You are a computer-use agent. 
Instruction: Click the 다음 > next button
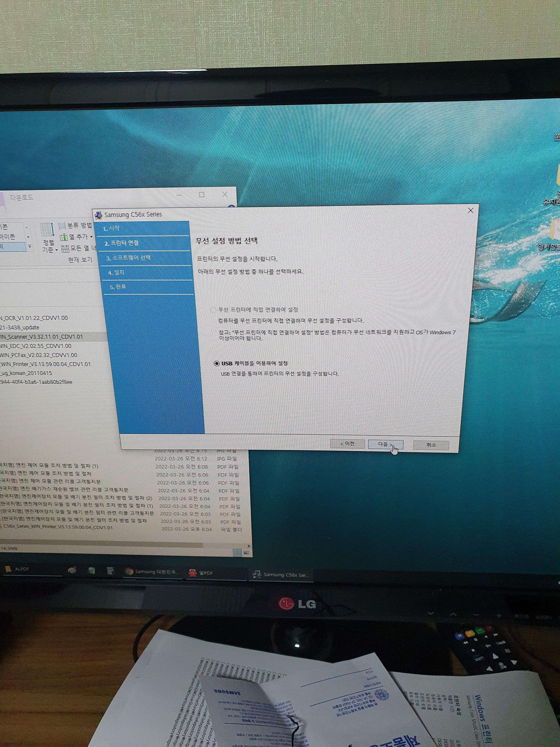tap(385, 444)
